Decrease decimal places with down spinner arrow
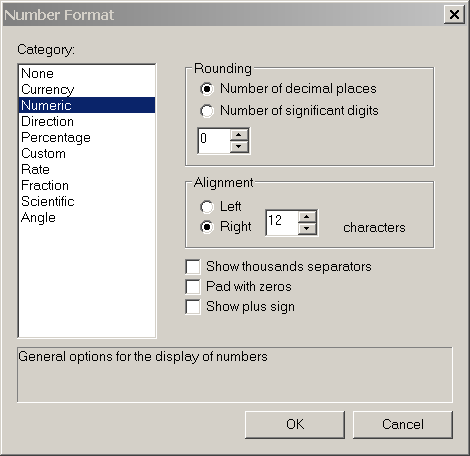The width and height of the screenshot is (470, 456). [x=239, y=146]
